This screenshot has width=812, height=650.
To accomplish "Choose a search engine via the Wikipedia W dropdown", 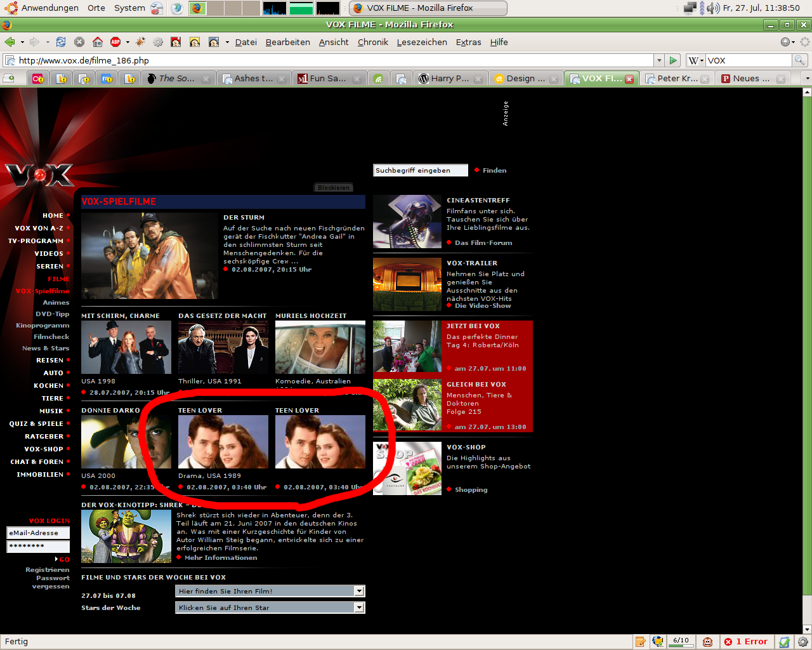I will (696, 60).
